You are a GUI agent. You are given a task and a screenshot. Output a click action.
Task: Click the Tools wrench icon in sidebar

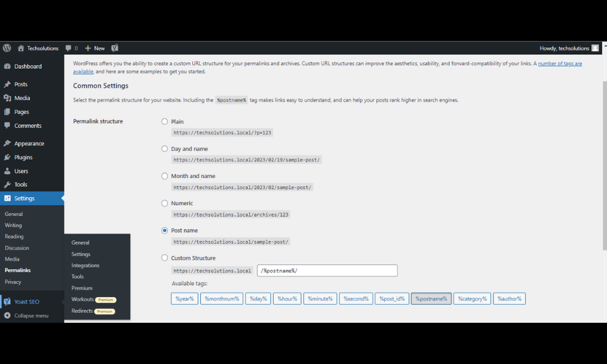[x=7, y=184]
